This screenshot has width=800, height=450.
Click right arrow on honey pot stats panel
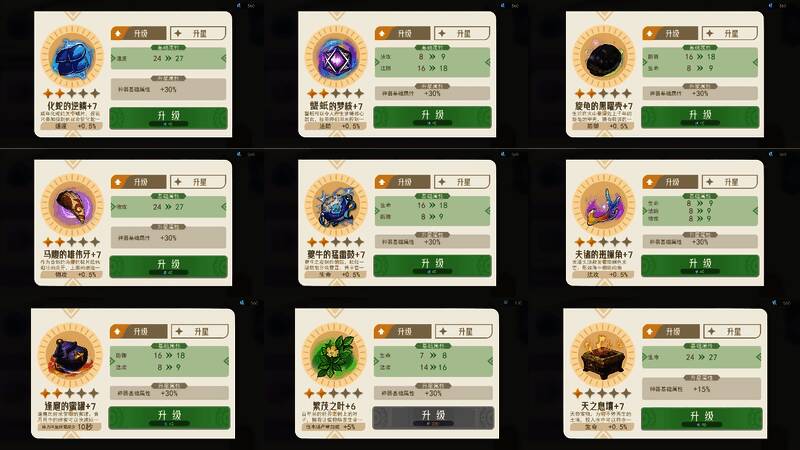[x=226, y=361]
